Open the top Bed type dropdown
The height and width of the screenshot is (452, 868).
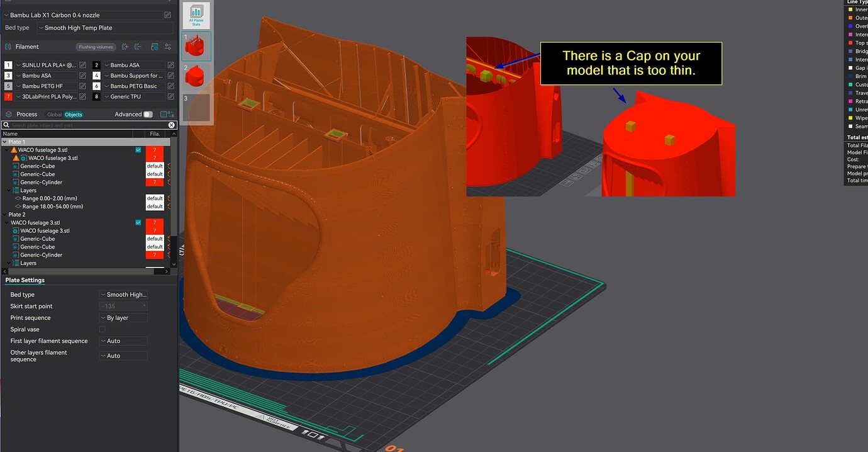[x=105, y=28]
